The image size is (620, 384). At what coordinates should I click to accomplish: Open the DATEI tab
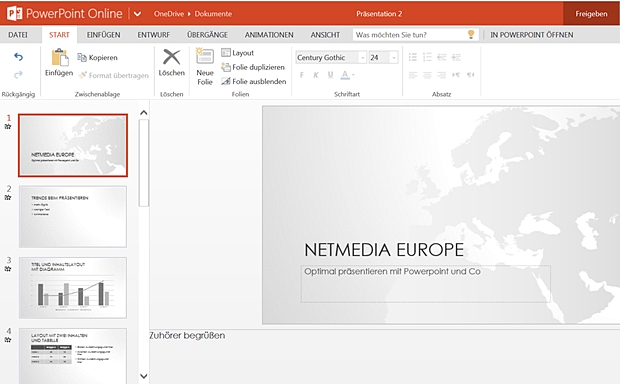pos(18,35)
